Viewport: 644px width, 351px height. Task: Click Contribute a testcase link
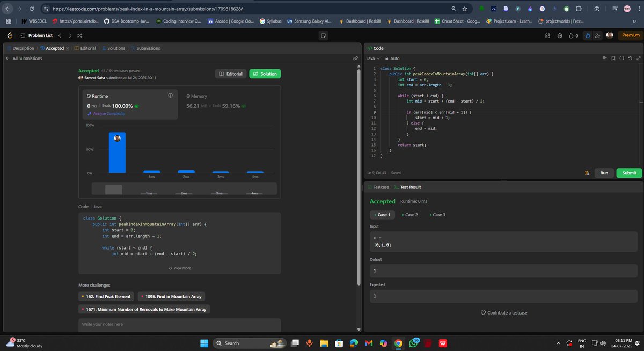coord(503,312)
